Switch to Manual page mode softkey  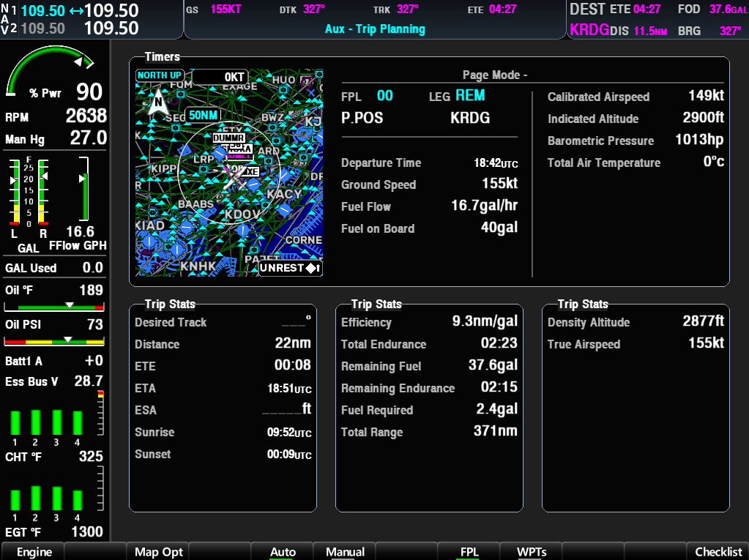click(345, 551)
